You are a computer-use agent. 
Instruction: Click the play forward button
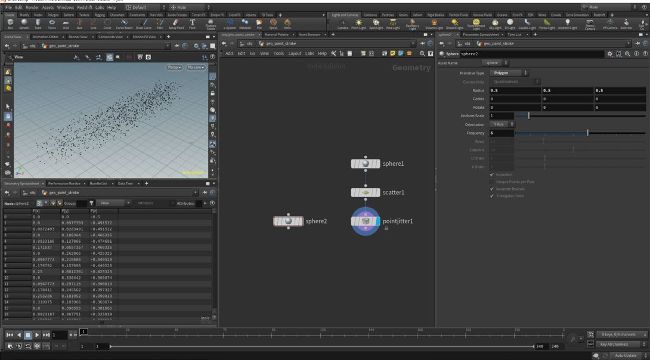coord(37,335)
